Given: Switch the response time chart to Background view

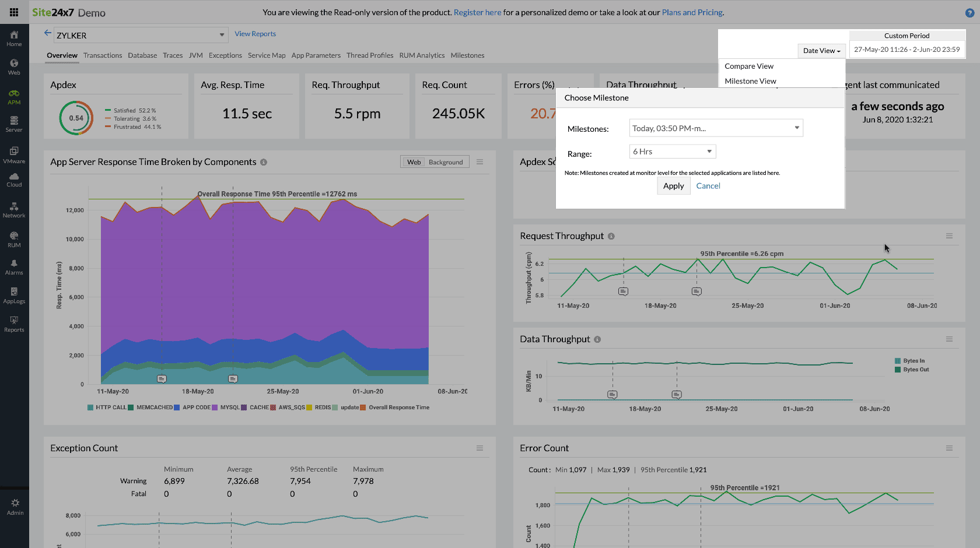Looking at the screenshot, I should [x=446, y=161].
